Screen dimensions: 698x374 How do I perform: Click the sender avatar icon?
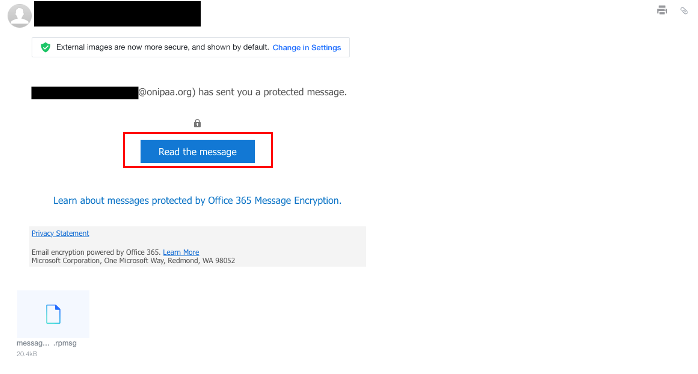20,16
